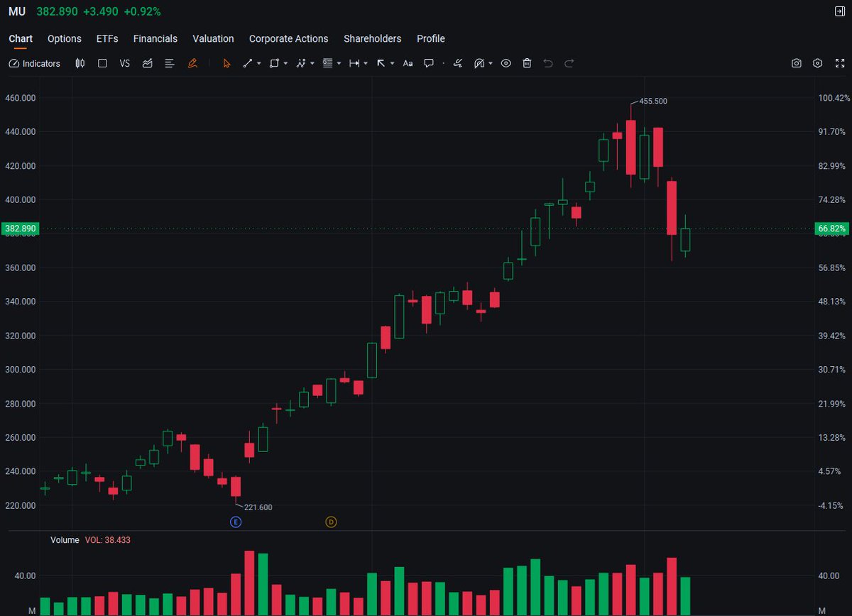
Task: Click the 460.000 price axis label
Action: click(x=20, y=98)
